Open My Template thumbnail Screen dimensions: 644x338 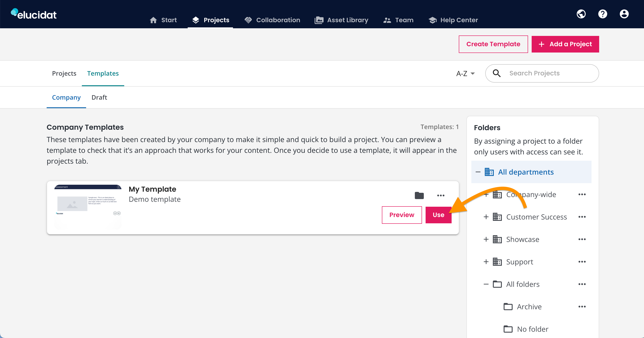tap(88, 207)
